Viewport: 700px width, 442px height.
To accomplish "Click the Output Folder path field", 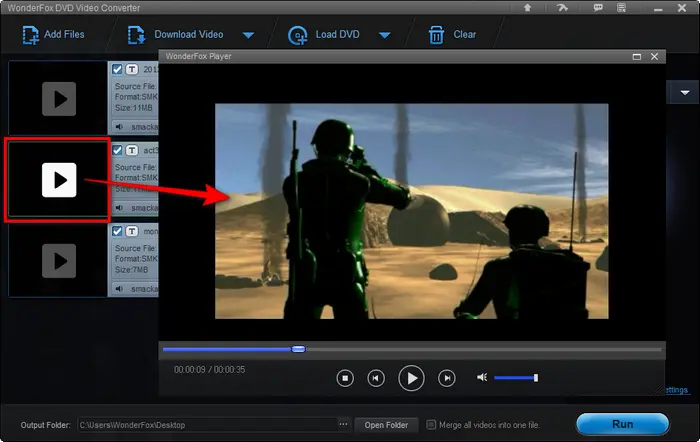I will click(207, 425).
